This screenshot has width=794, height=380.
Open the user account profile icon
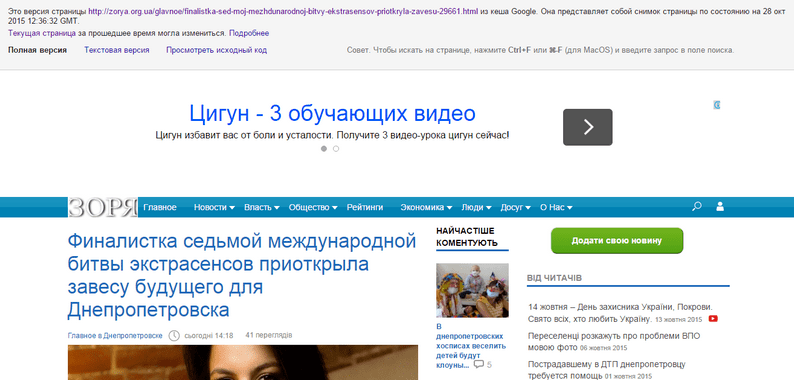[x=720, y=207]
